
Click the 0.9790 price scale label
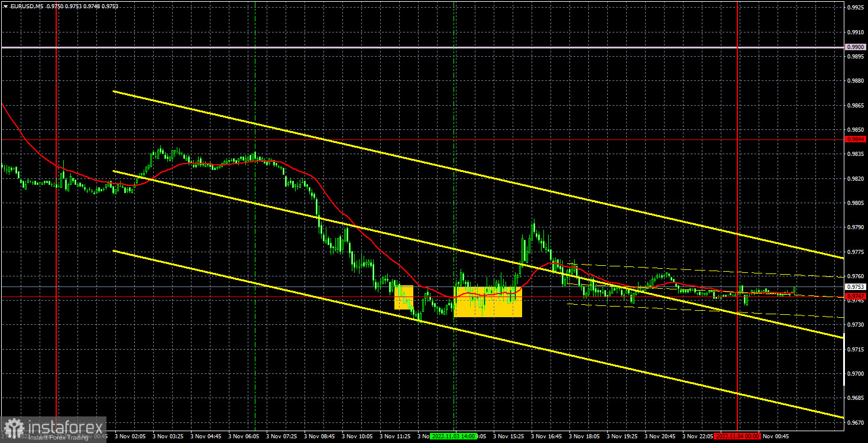[x=856, y=227]
